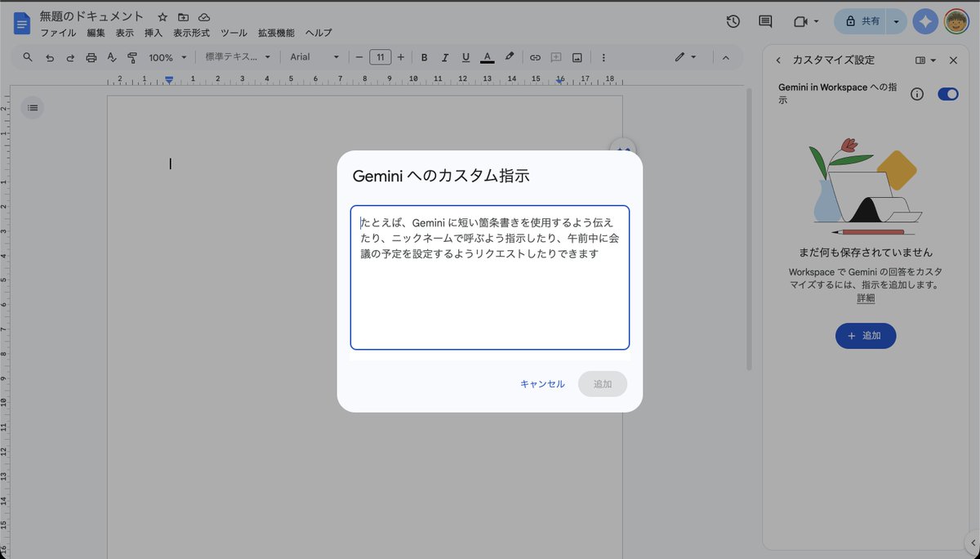This screenshot has height=559, width=980.
Task: Click the insert link icon
Action: pyautogui.click(x=535, y=57)
